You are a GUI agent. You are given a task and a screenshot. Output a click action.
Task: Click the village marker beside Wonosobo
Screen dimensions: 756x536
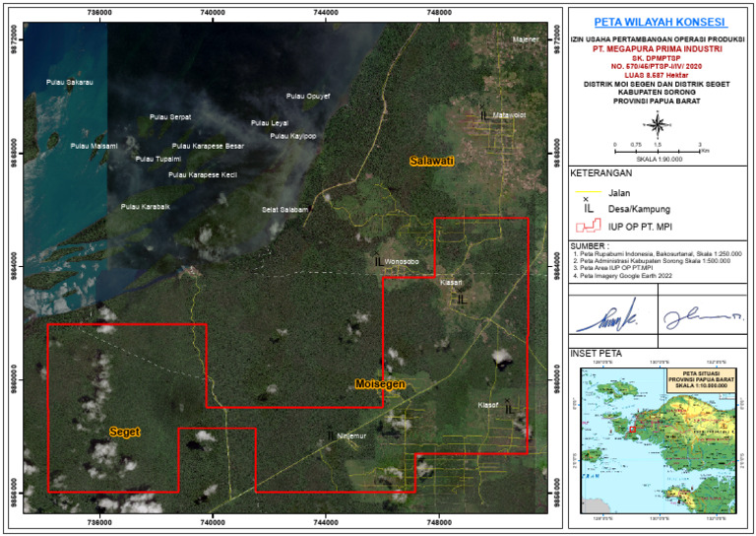click(x=379, y=259)
